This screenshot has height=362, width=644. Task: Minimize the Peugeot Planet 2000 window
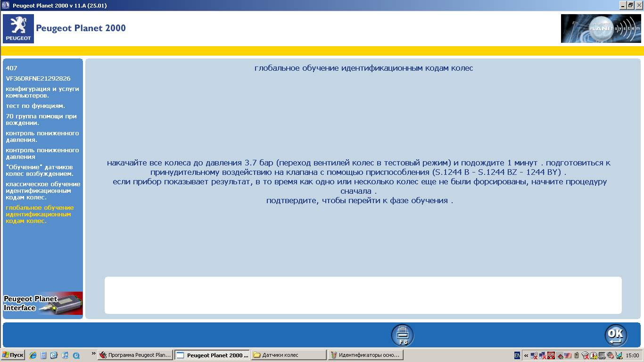623,5
